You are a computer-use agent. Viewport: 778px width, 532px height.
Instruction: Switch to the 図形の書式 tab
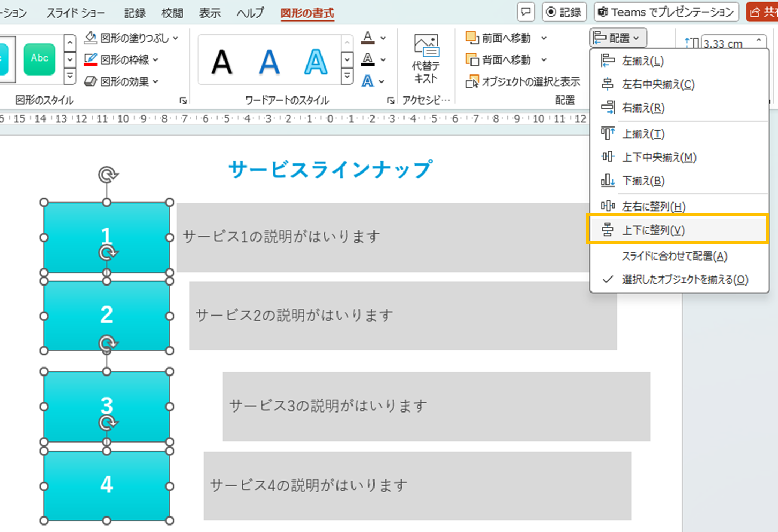click(308, 13)
